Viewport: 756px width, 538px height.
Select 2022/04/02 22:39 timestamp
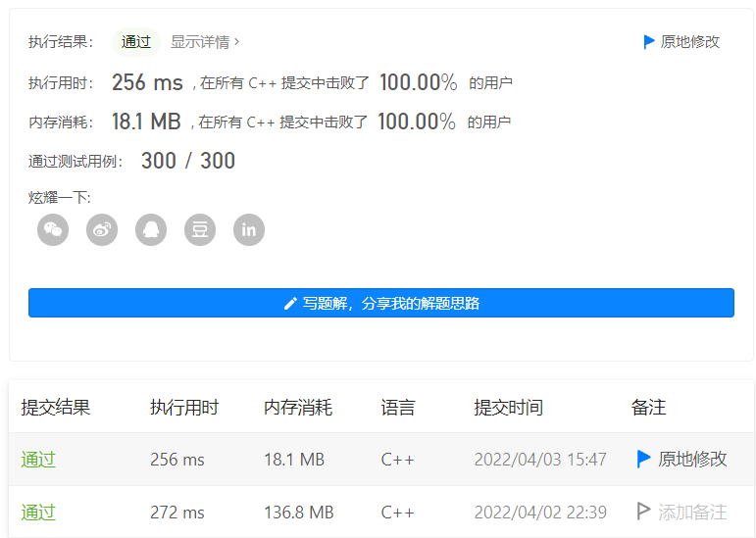[540, 512]
